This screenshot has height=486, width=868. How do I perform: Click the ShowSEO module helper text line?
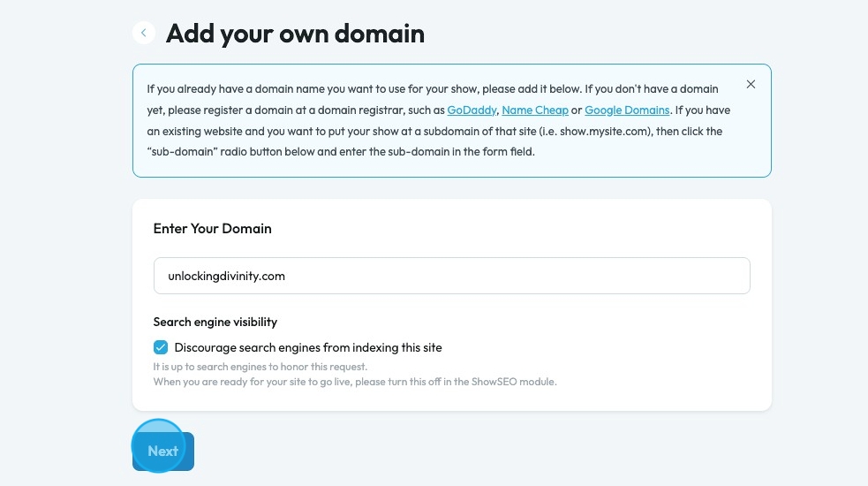[x=355, y=382]
